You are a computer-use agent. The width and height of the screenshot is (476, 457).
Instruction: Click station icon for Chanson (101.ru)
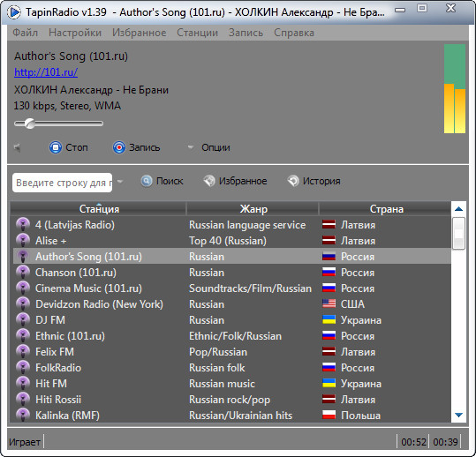23,273
